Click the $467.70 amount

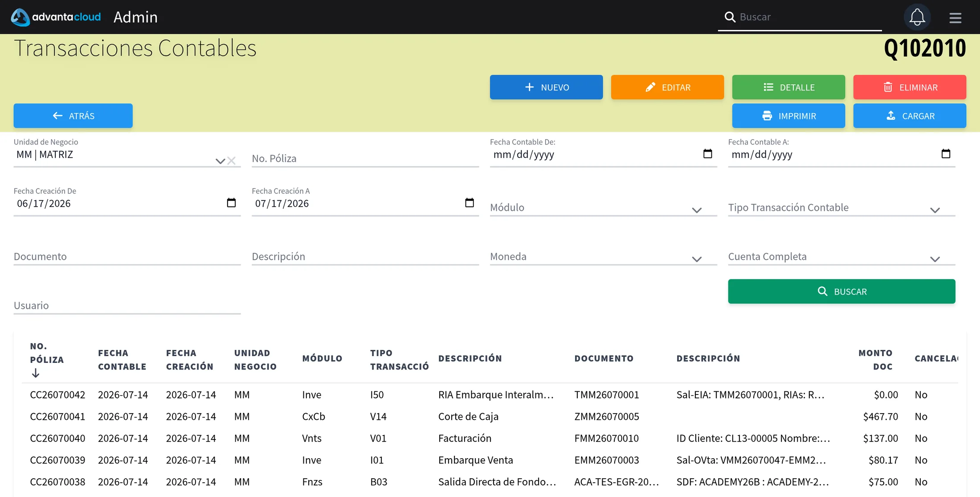880,416
